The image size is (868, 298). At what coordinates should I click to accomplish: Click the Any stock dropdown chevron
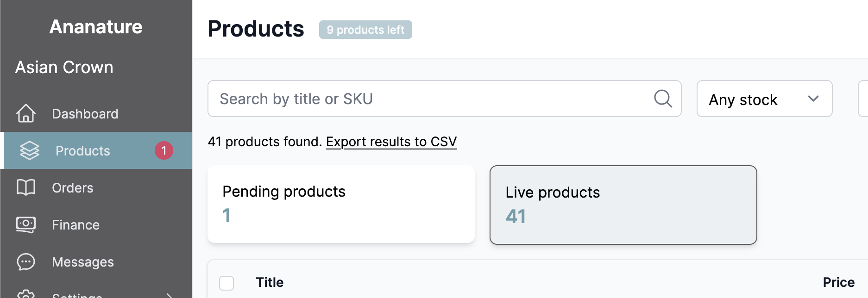(x=812, y=99)
